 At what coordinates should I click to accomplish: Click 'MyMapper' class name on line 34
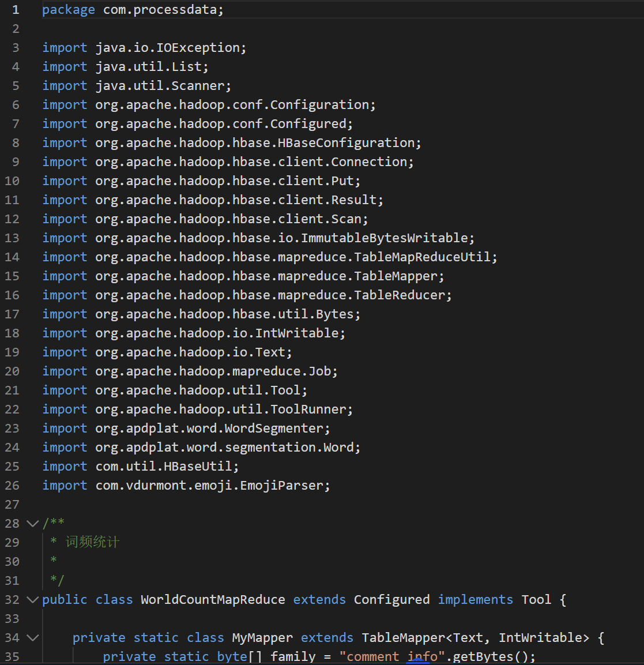point(262,638)
